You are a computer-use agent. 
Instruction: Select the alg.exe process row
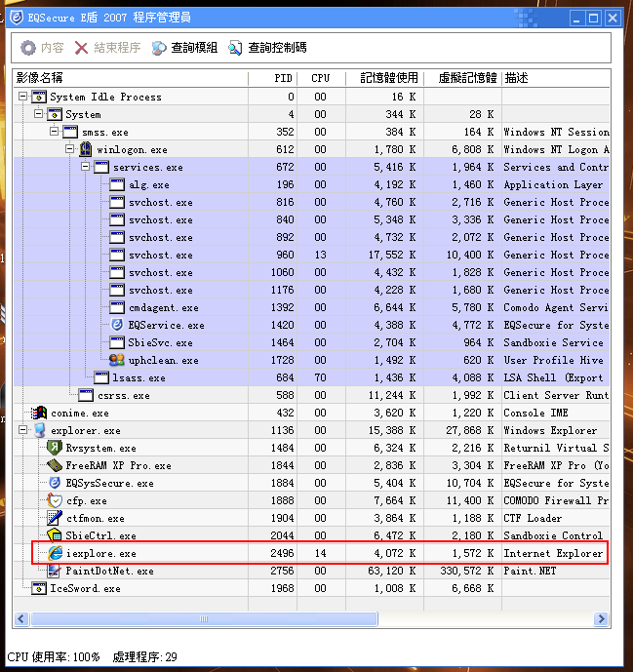(311, 184)
